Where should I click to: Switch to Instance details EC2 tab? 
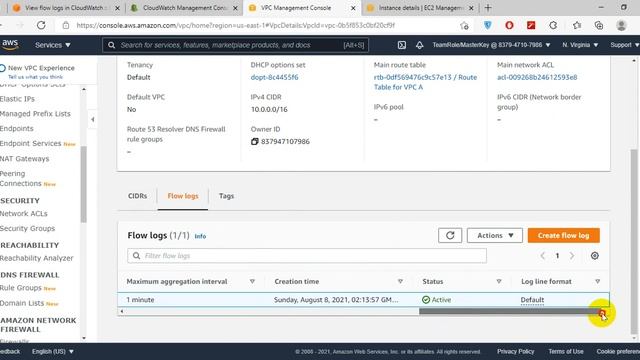click(421, 8)
